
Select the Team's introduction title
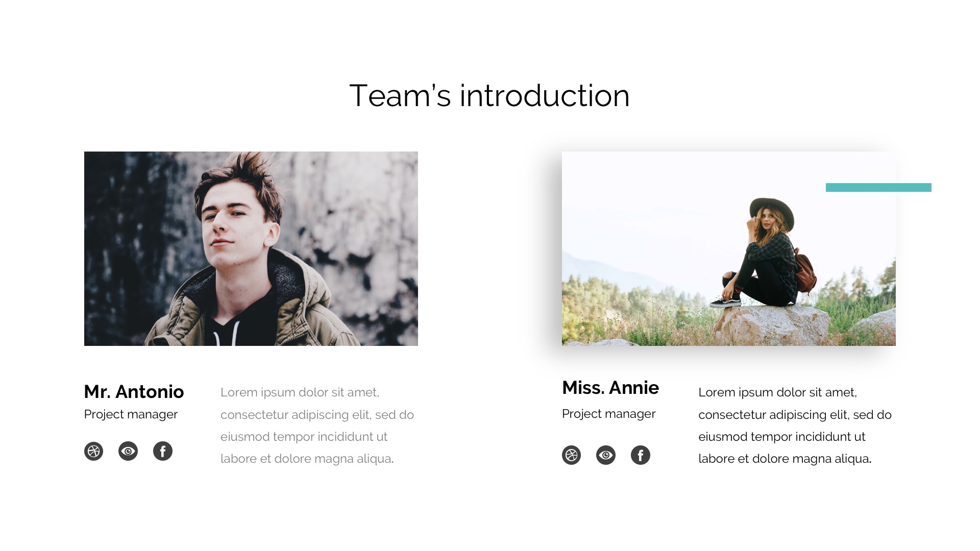pyautogui.click(x=489, y=96)
